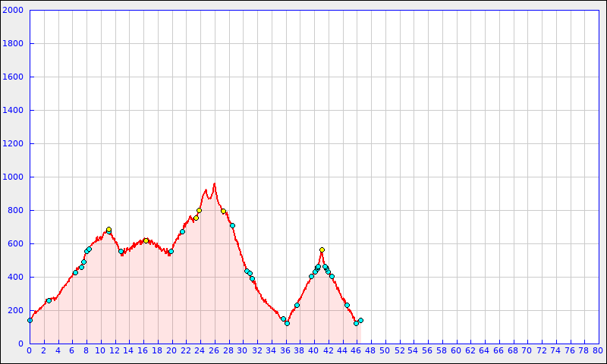607x364 pixels.
Task: Click the 2000 label on the elevation axis
Action: click(x=14, y=11)
